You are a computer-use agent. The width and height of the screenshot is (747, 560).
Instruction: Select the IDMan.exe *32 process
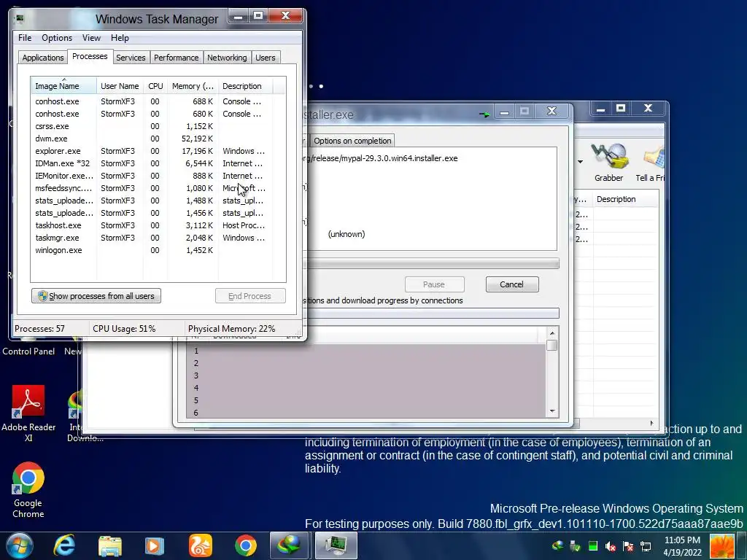(152, 163)
